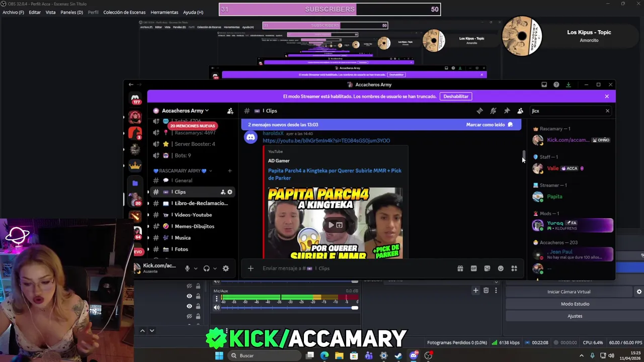Screen dimensions: 644x362
Task: Remove source trash icon in OBS
Action: point(486,290)
